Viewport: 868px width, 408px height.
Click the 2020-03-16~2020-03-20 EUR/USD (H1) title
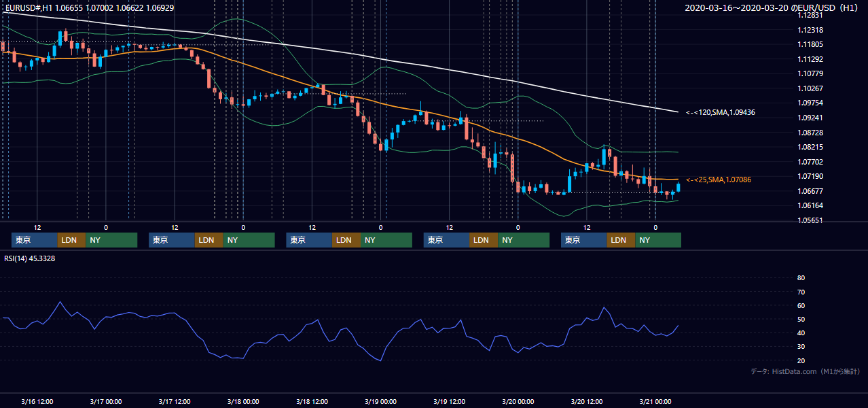tap(773, 7)
